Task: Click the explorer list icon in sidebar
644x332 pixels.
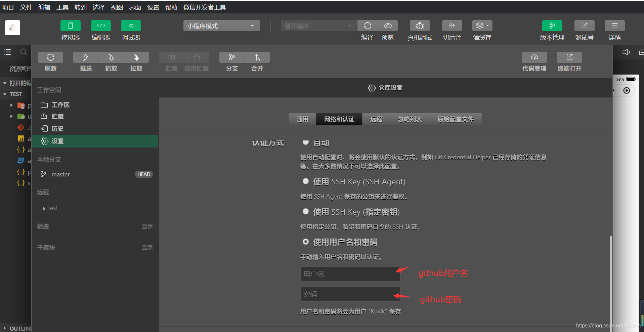Action: pos(7,52)
